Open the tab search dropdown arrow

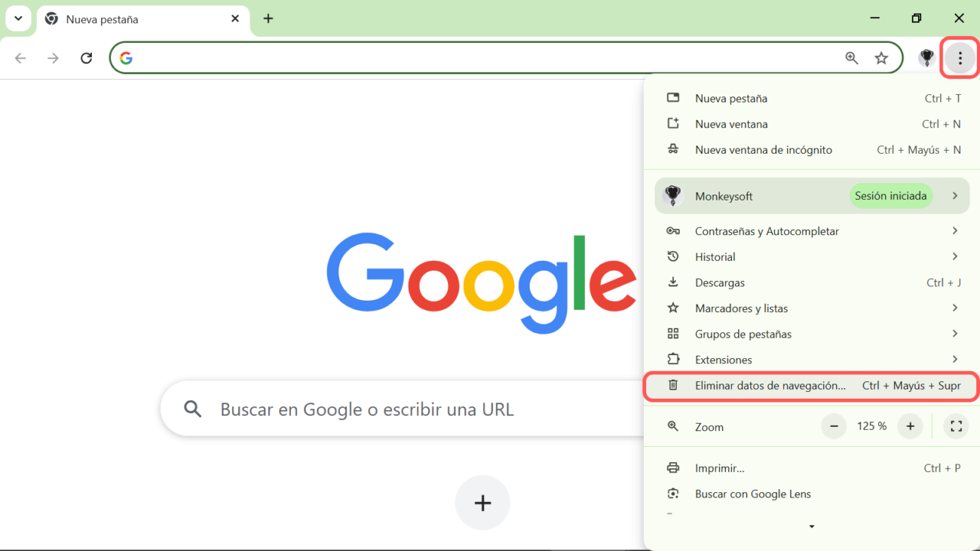pos(18,19)
